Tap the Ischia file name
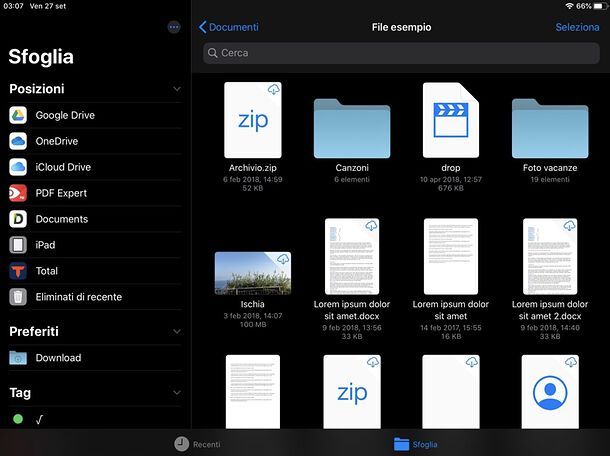Image resolution: width=610 pixels, height=456 pixels. 253,304
